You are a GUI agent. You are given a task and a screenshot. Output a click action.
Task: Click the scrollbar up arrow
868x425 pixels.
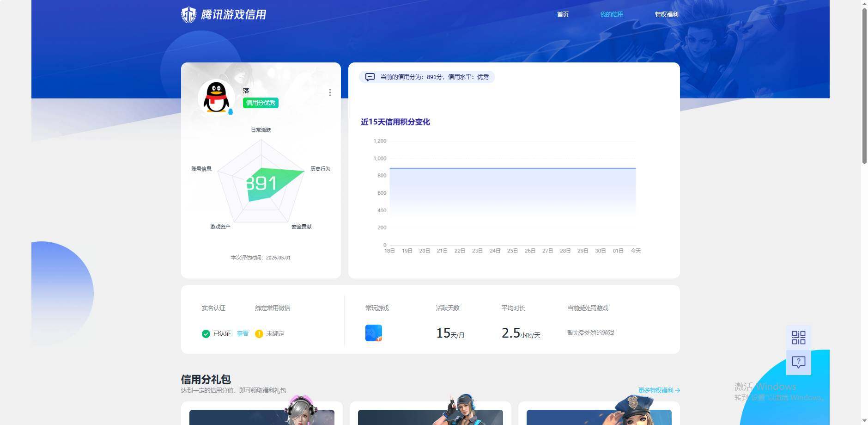click(x=864, y=3)
